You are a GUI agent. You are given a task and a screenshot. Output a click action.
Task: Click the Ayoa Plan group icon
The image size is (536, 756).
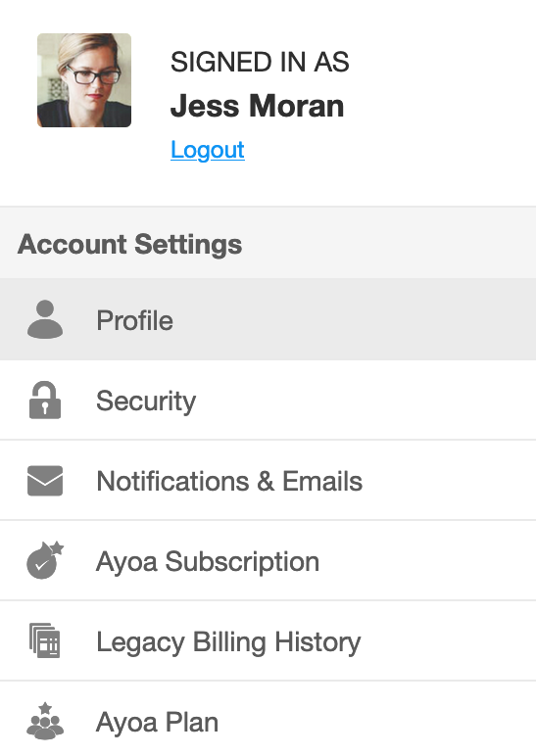[x=45, y=721]
